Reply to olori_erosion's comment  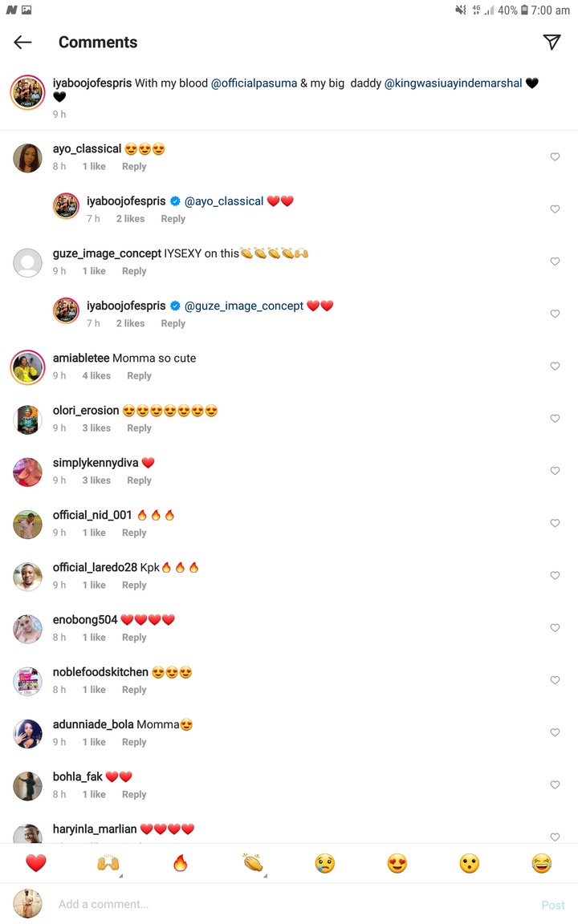point(139,428)
